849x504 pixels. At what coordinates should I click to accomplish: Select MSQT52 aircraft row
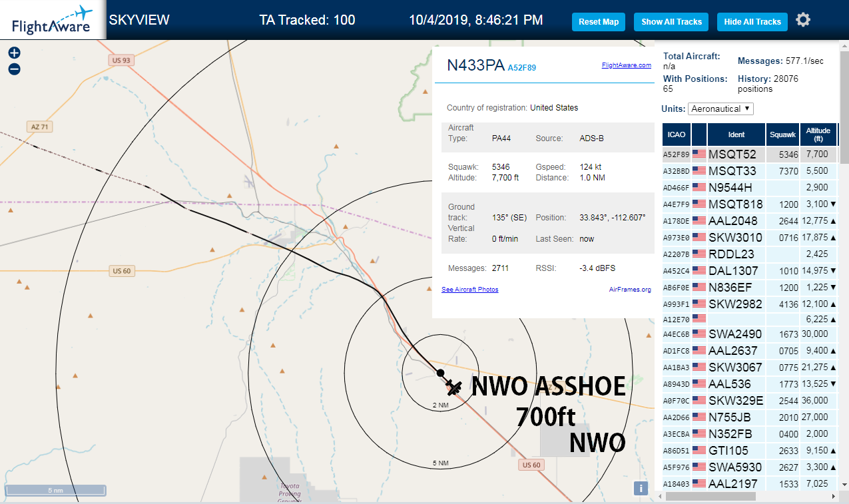pyautogui.click(x=750, y=154)
